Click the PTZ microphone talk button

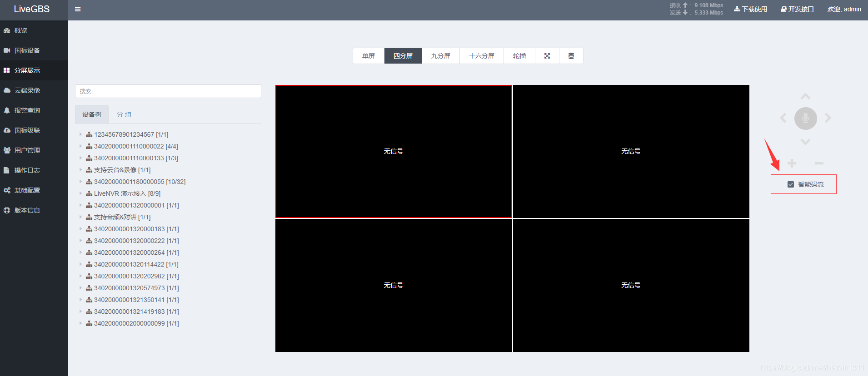(805, 119)
